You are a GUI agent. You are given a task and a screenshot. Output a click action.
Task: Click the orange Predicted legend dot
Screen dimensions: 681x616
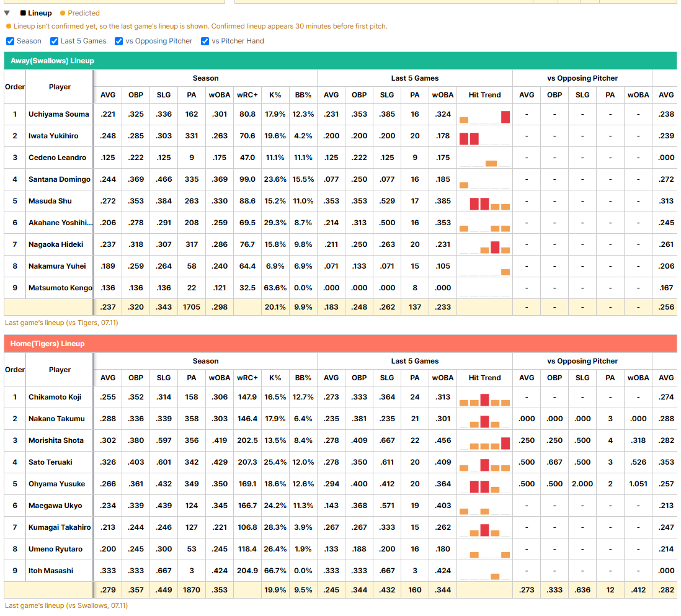63,13
